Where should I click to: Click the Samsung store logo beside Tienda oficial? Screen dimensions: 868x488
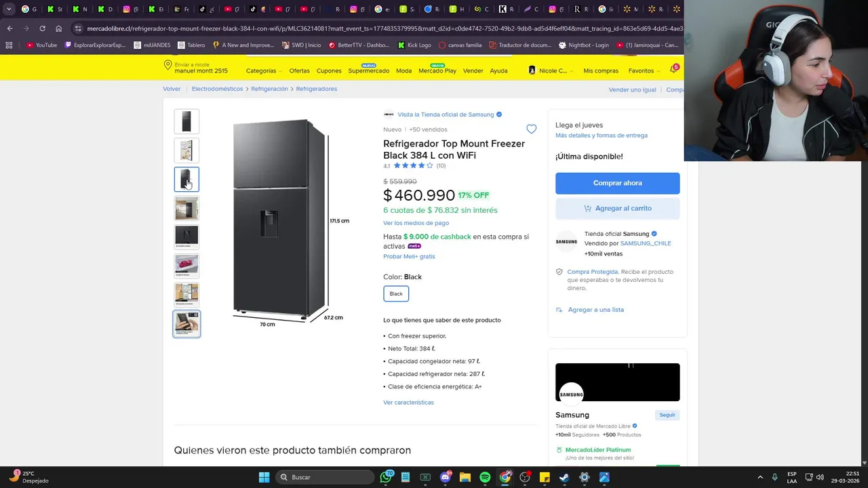(x=566, y=242)
